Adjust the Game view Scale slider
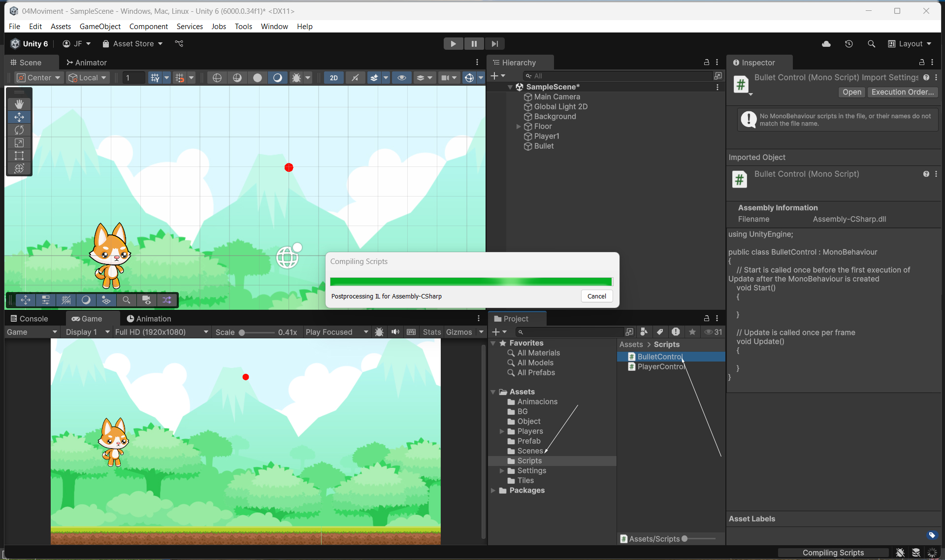 pyautogui.click(x=242, y=332)
